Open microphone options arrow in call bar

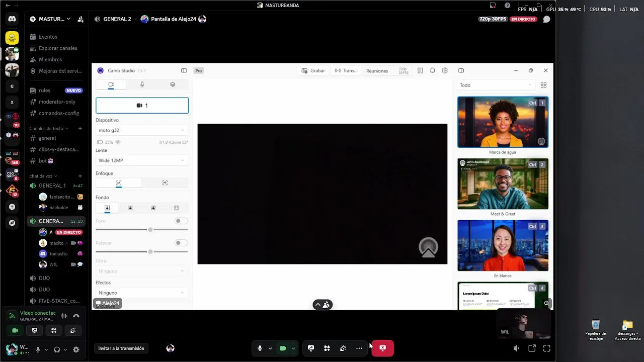click(270, 348)
